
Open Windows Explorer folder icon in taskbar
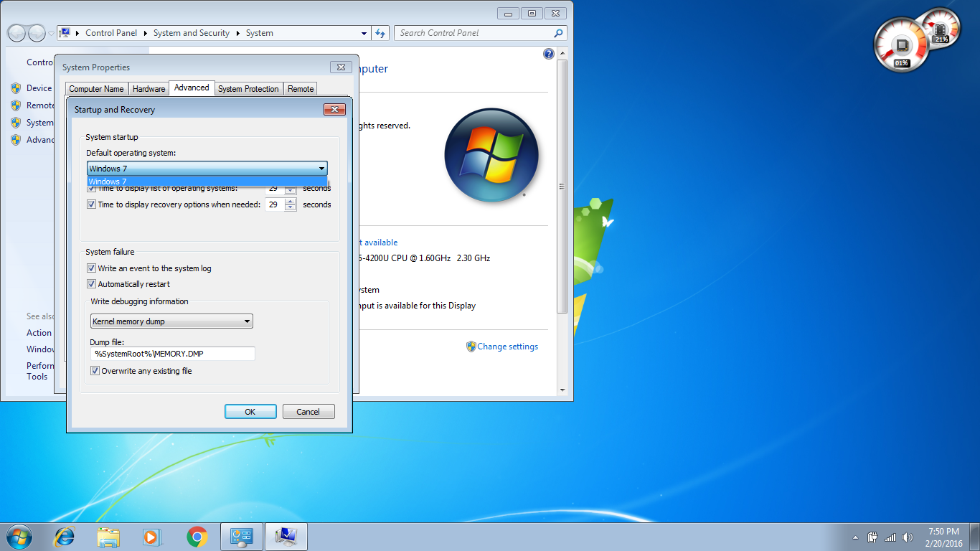tap(108, 537)
